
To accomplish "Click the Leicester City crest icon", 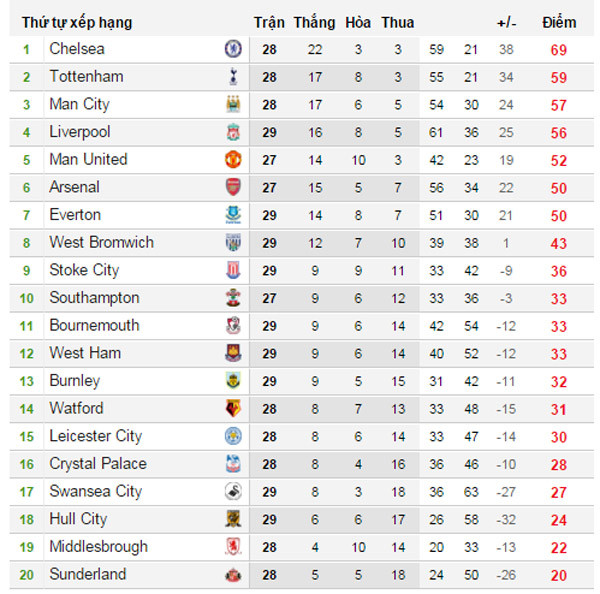I will (x=233, y=436).
